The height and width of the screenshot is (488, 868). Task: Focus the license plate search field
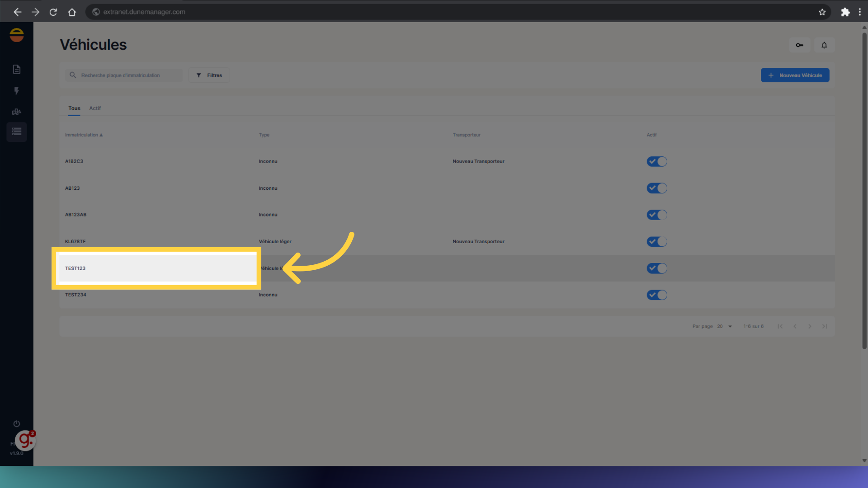pyautogui.click(x=129, y=75)
